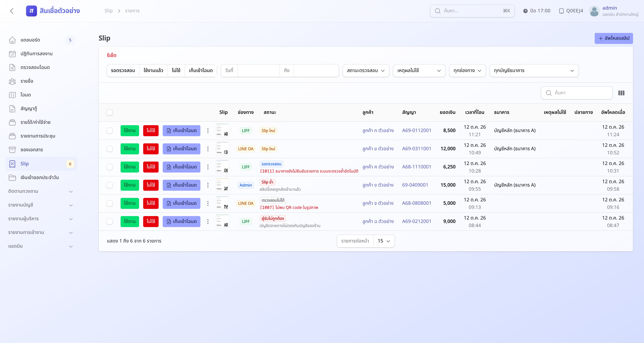Click the back arrow icon in the header
The height and width of the screenshot is (343, 644).
(x=12, y=11)
